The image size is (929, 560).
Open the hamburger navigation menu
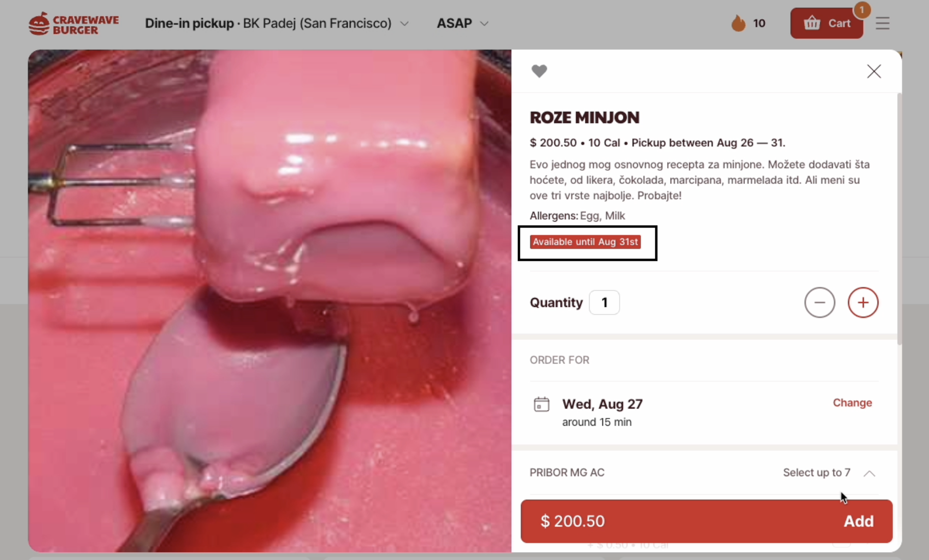point(882,23)
